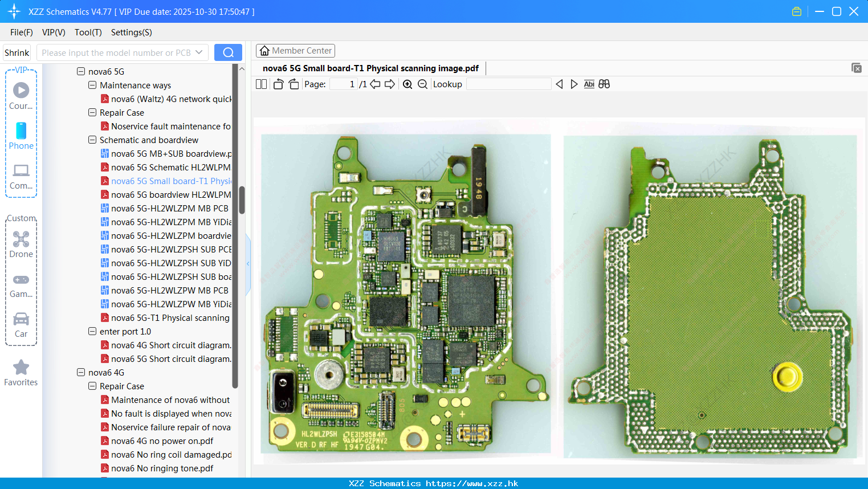Collapse the enter port 1.0 node
868x489 pixels.
(92, 331)
